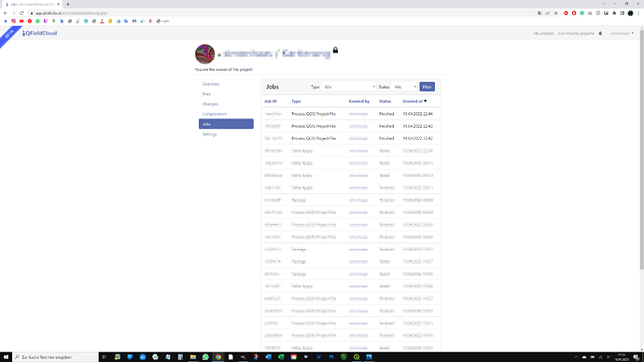Viewport: 644px width, 362px height.
Task: Open the Windows notification center icon
Action: coord(637,357)
